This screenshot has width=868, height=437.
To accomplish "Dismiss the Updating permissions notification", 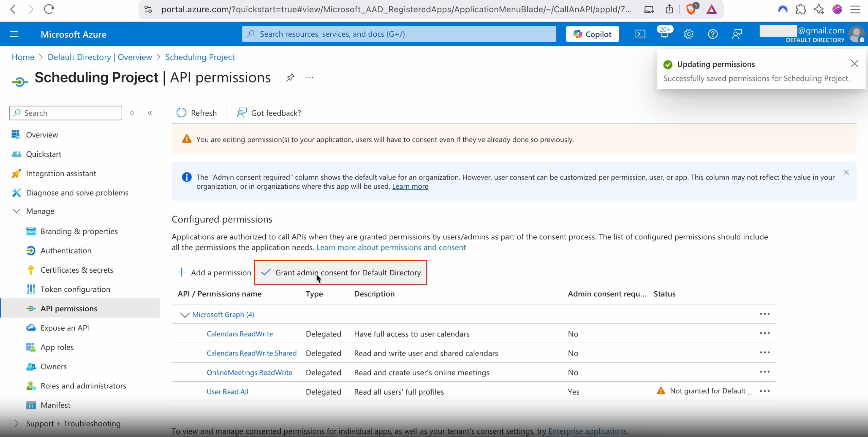I will coord(855,64).
